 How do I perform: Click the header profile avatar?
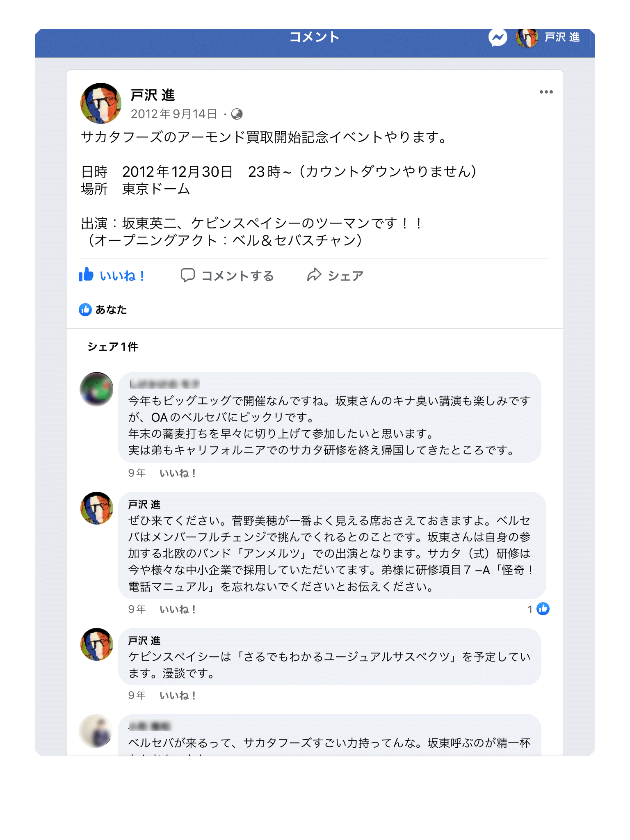point(527,38)
